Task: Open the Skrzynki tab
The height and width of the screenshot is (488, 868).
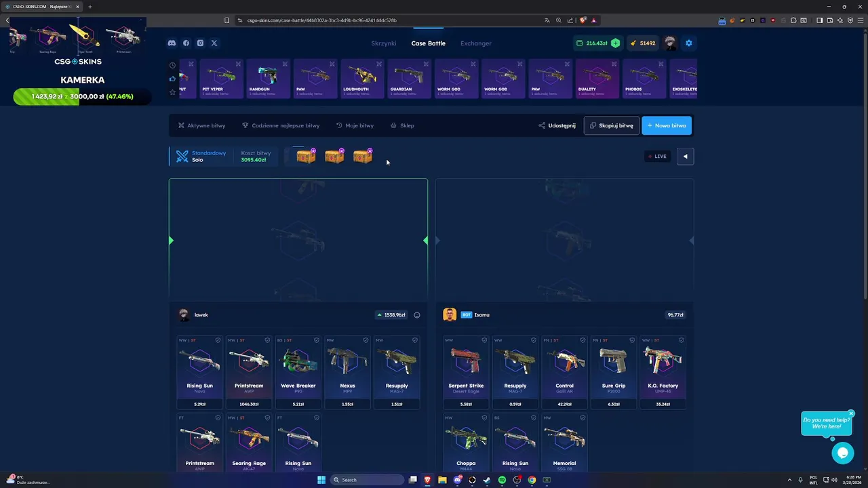Action: click(384, 43)
